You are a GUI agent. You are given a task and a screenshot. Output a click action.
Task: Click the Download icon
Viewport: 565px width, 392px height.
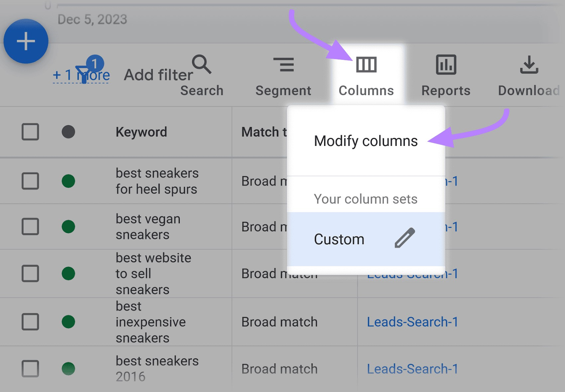(x=529, y=65)
